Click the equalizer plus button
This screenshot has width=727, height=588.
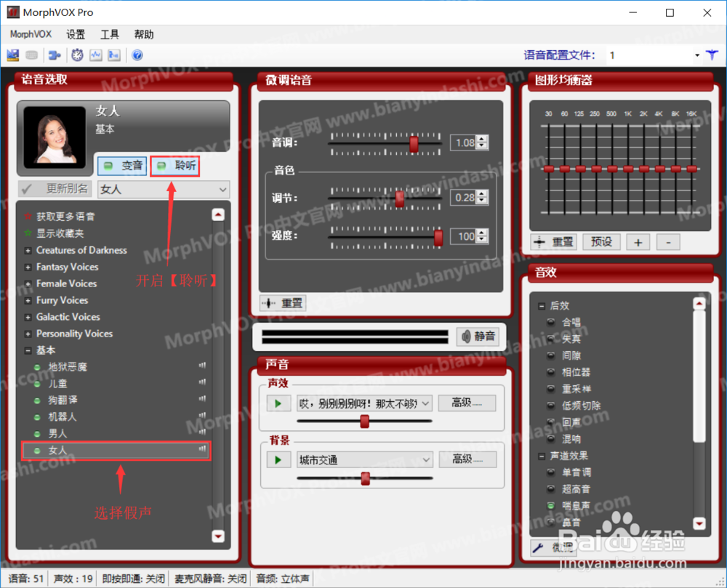[x=638, y=242]
